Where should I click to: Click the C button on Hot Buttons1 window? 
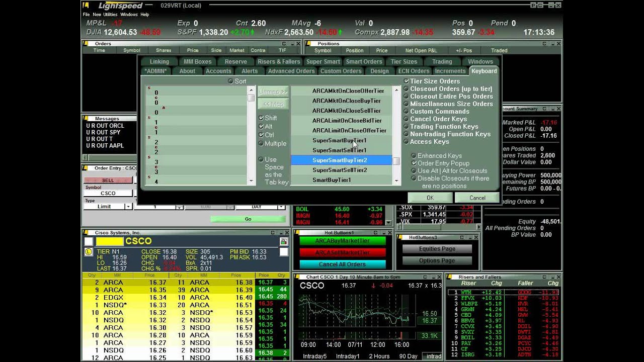374,233
